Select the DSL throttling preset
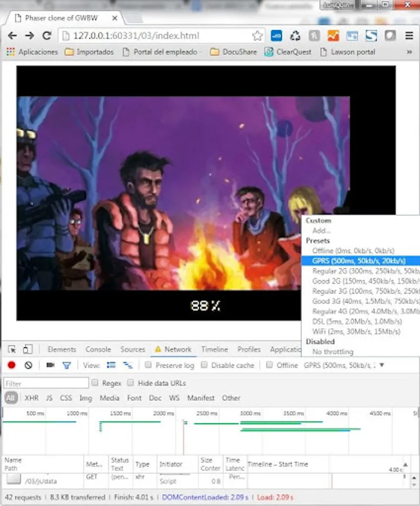The width and height of the screenshot is (420, 506). [x=360, y=322]
